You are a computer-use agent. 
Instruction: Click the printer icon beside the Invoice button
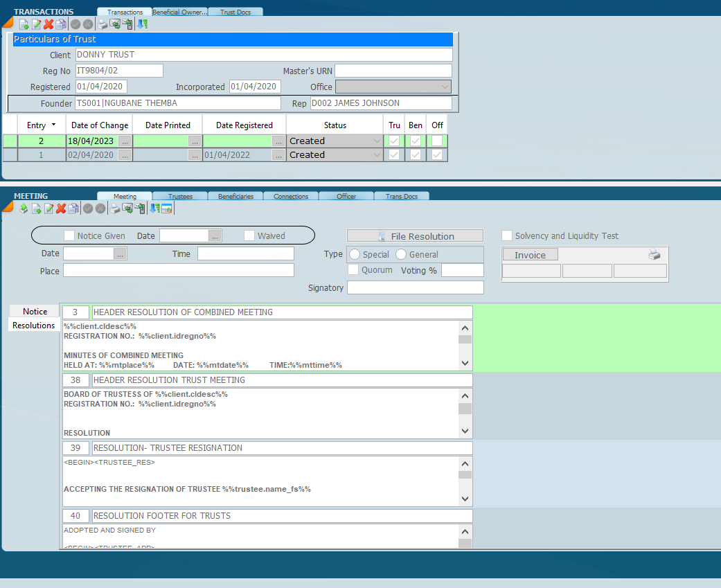(654, 255)
